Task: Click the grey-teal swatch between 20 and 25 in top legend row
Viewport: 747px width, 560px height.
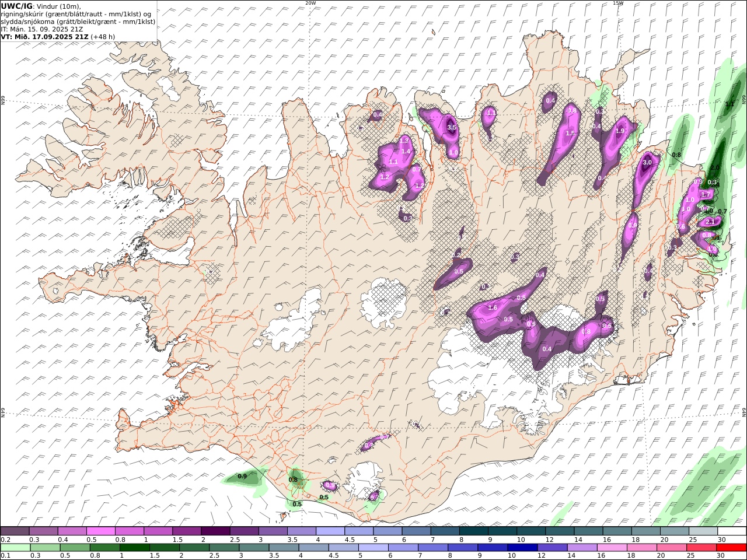Action: point(675,531)
